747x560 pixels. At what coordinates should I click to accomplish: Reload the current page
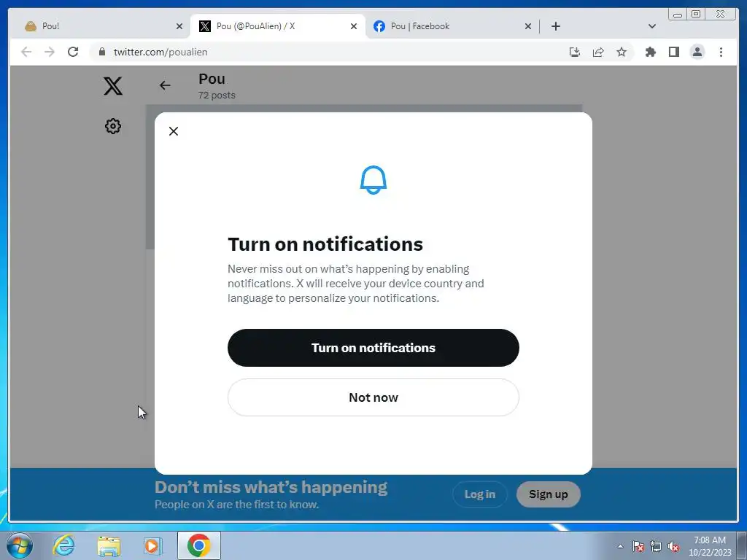[x=73, y=52]
